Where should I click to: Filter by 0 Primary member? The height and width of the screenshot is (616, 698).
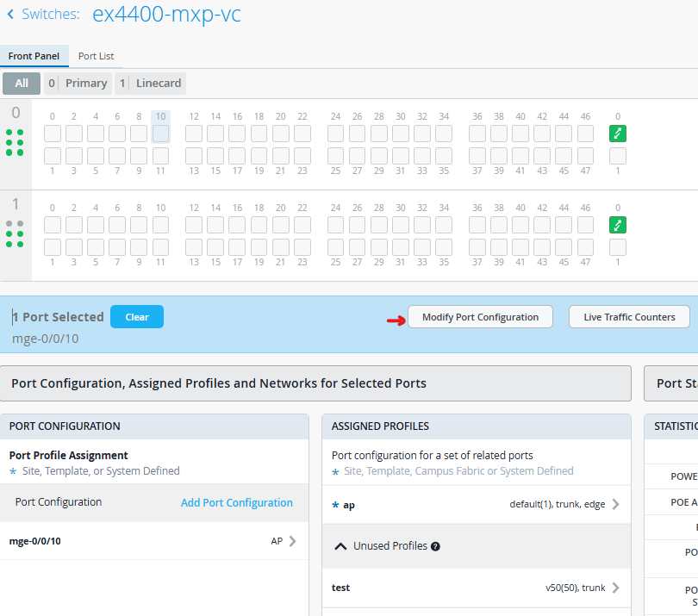coord(78,84)
